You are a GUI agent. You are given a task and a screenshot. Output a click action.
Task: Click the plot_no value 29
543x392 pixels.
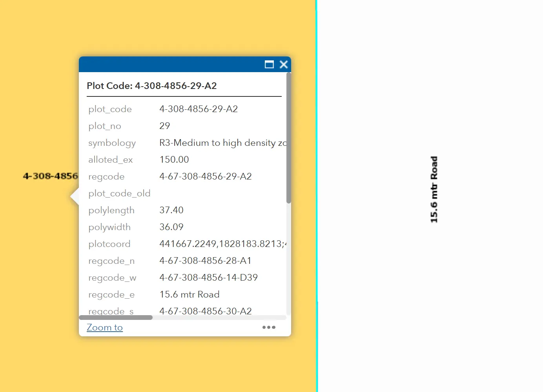coord(165,126)
